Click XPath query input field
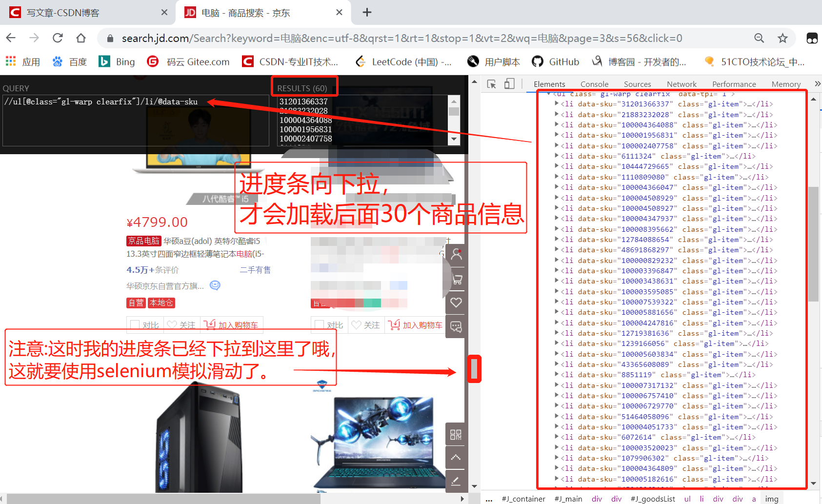This screenshot has width=822, height=504. (136, 121)
